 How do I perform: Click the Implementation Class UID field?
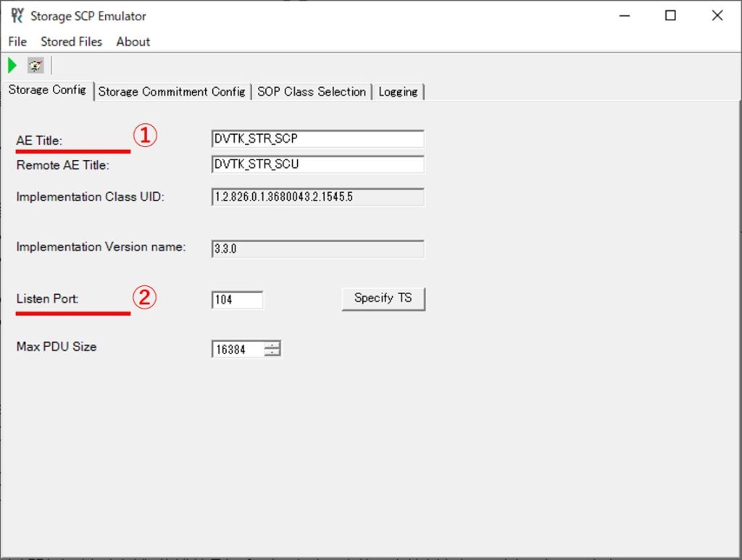317,197
